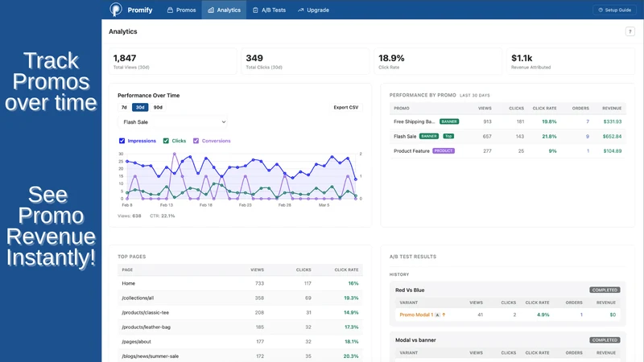Click the BANNER badge on Free Shipping row
The width and height of the screenshot is (644, 362).
[x=449, y=121]
